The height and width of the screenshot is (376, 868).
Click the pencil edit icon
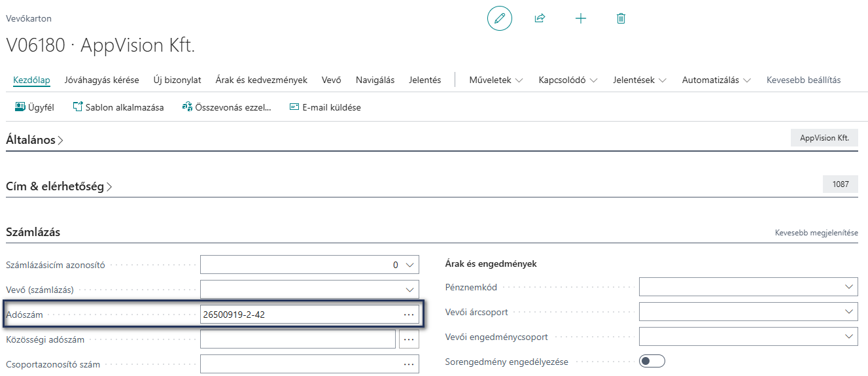click(x=500, y=18)
